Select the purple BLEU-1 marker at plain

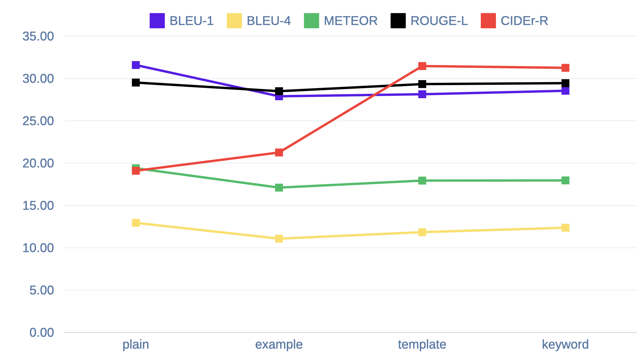(x=136, y=65)
